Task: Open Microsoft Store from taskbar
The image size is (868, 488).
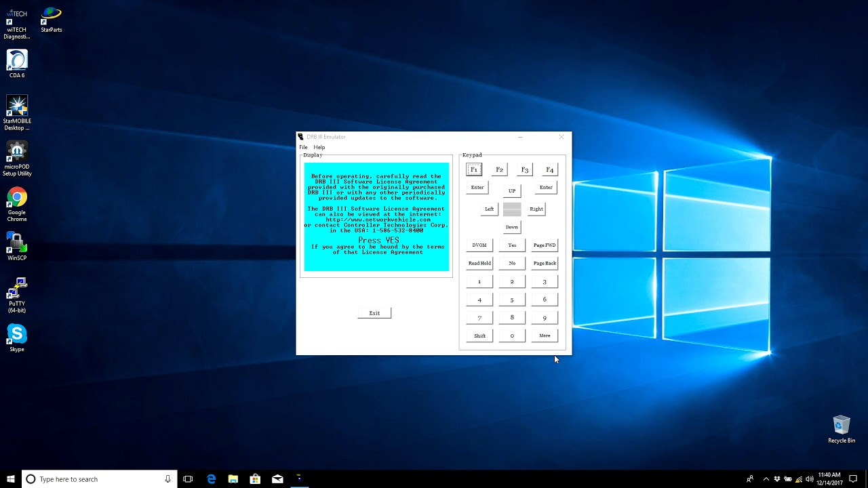Action: tap(255, 479)
